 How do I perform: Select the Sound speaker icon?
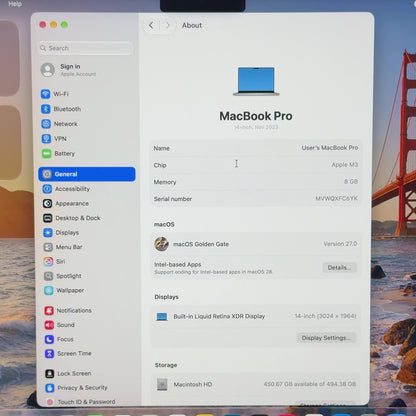(x=49, y=325)
